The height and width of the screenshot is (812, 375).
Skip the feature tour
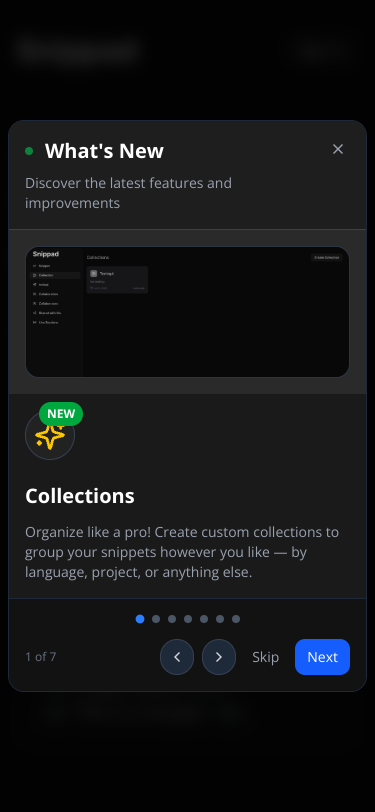tap(265, 657)
